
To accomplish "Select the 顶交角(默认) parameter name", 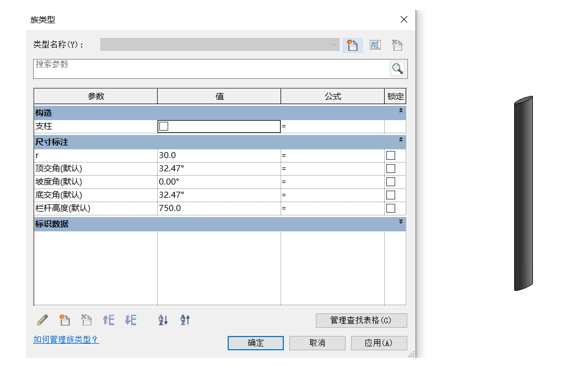I will point(96,169).
